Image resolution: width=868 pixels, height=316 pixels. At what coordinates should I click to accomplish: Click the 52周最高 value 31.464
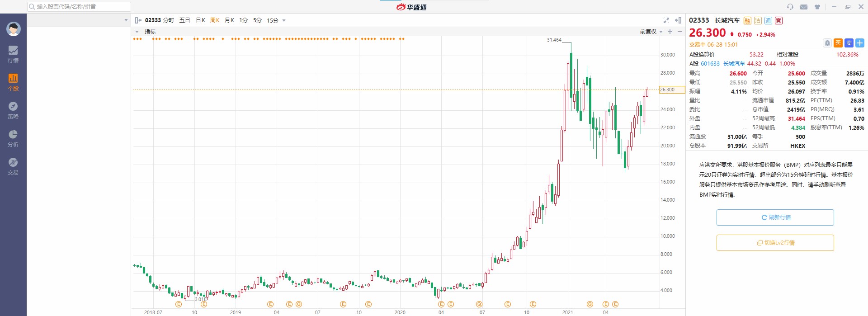pos(797,119)
